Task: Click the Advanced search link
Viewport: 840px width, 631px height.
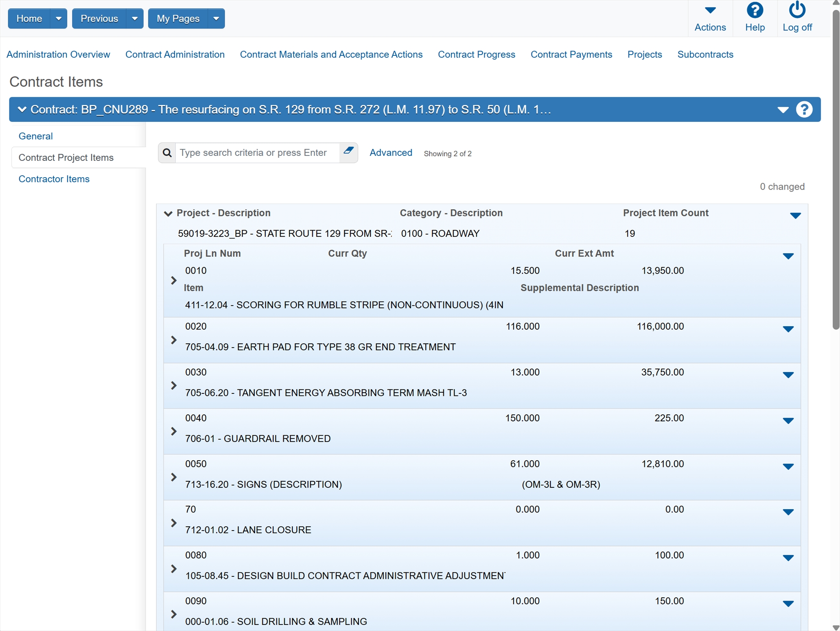Action: [390, 153]
